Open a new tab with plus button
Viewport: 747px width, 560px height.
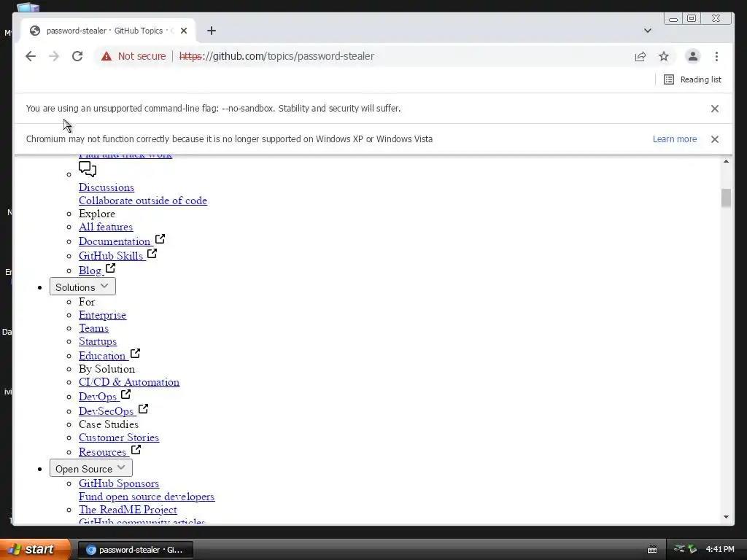click(212, 31)
